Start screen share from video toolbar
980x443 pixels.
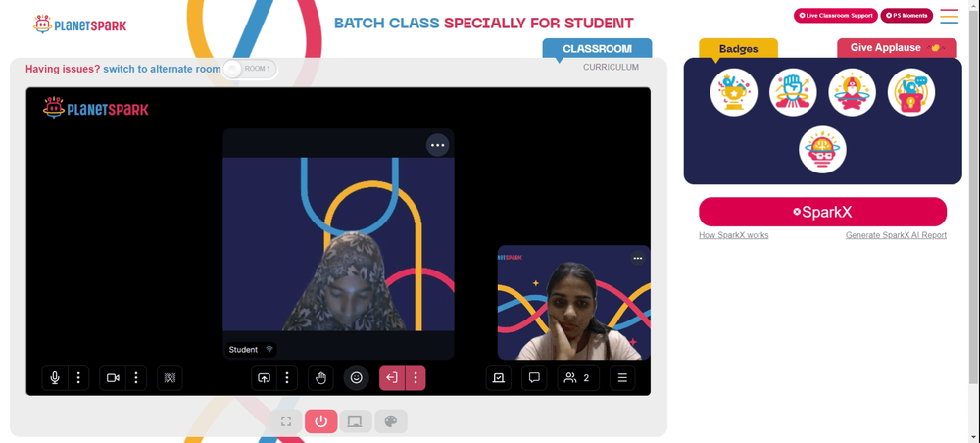pyautogui.click(x=264, y=378)
